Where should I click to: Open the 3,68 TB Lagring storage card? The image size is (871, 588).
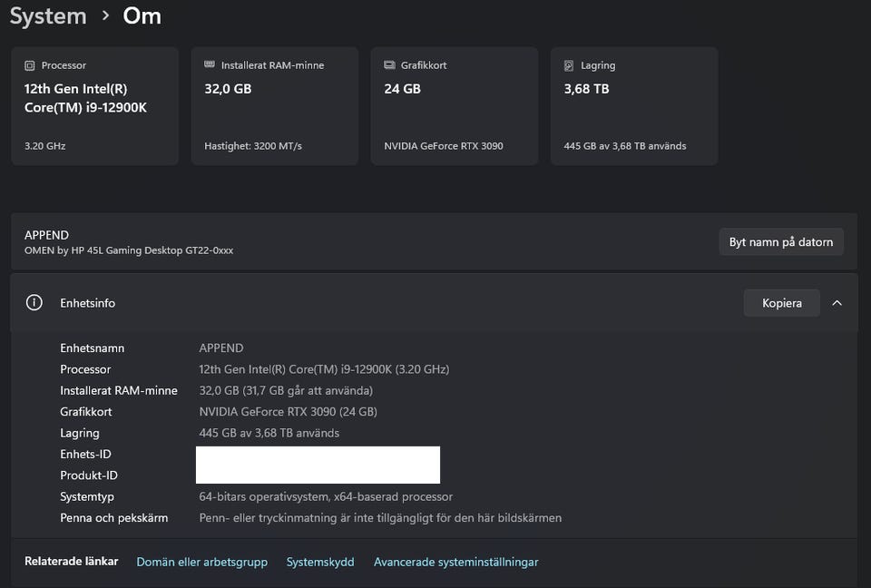(634, 105)
